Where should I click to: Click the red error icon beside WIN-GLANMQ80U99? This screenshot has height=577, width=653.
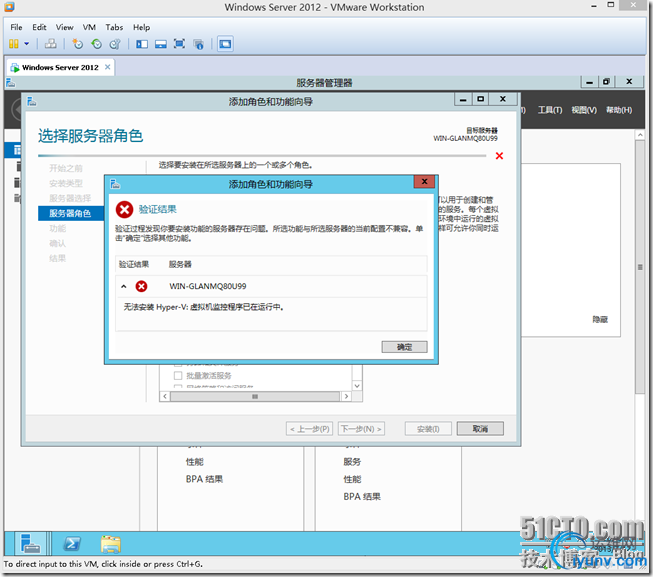coord(142,286)
